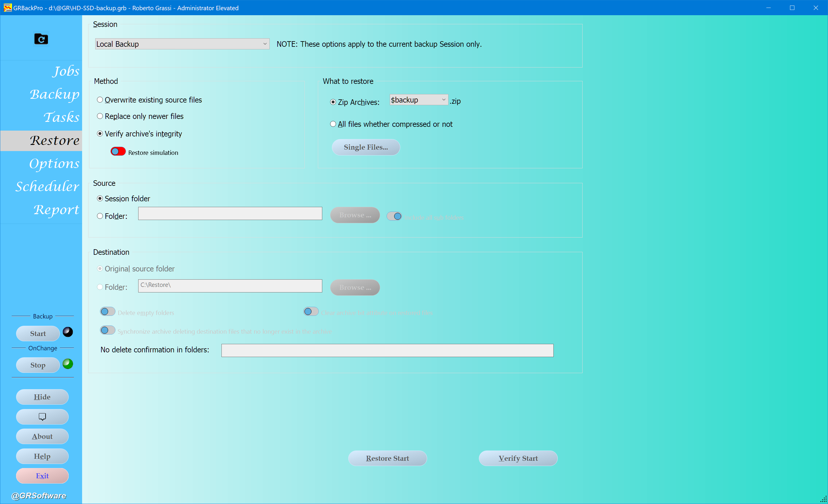The width and height of the screenshot is (828, 504).
Task: Expand the $backup zip archive dropdown
Action: 419,100
